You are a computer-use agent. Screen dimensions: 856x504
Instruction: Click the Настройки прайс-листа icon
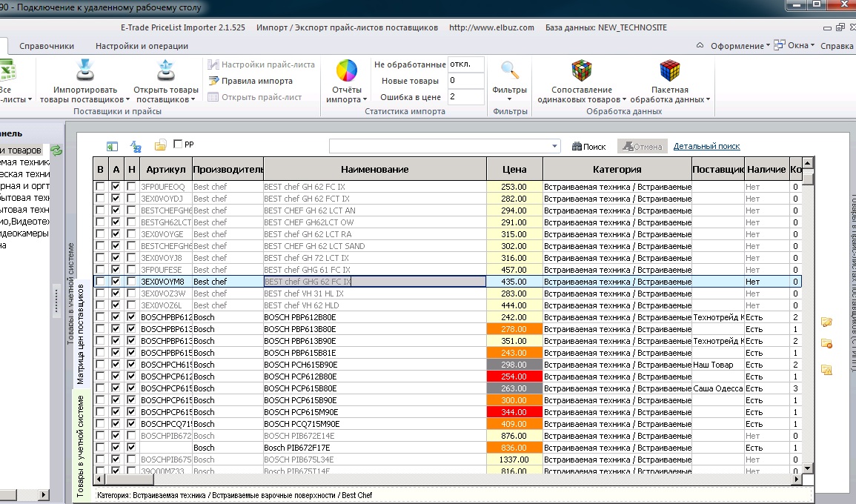(x=213, y=64)
